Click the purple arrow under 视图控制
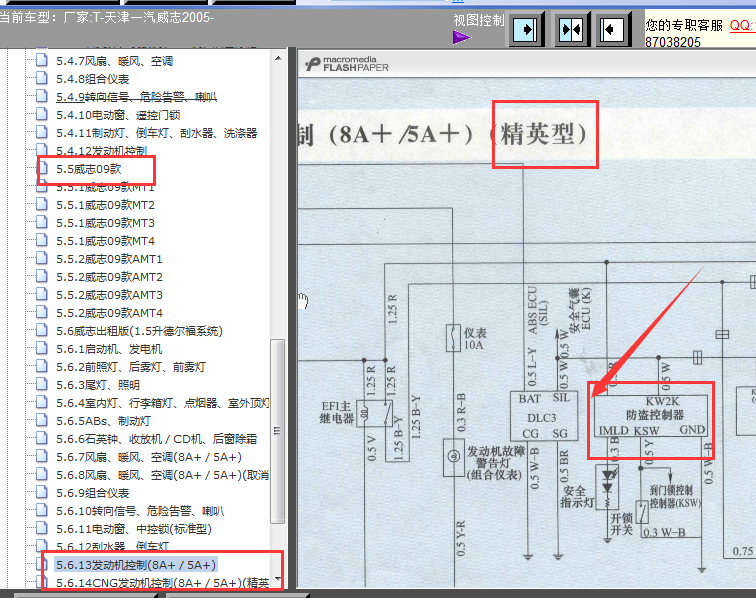The height and width of the screenshot is (598, 756). [461, 37]
